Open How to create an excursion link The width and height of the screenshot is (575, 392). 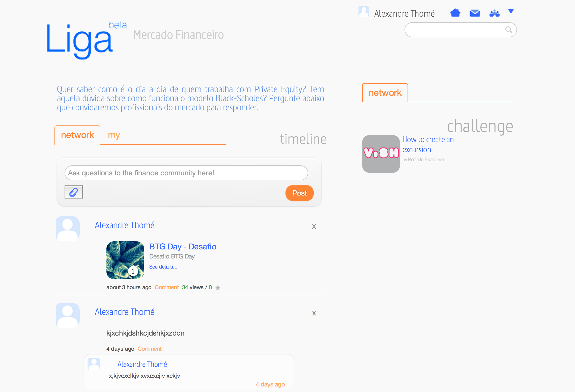click(428, 144)
